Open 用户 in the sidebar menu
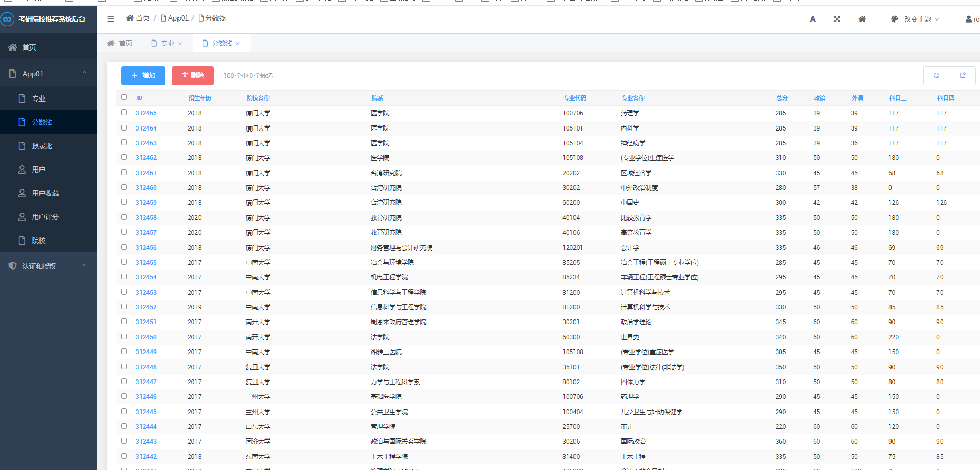The image size is (980, 470). (x=48, y=169)
